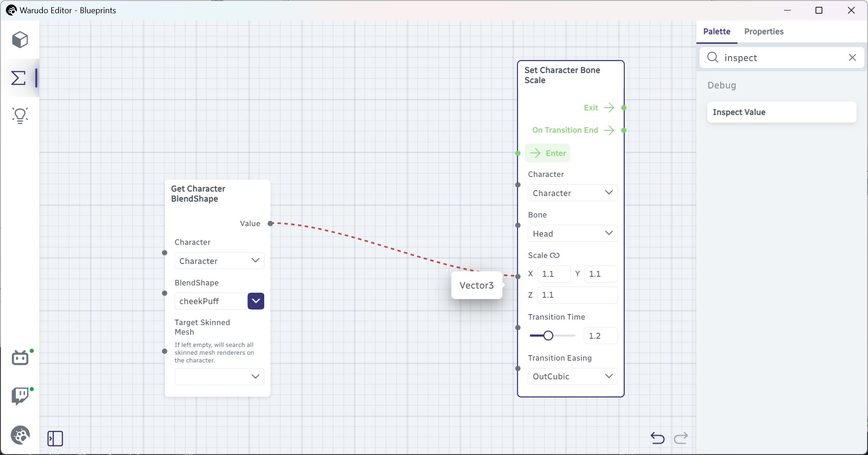
Task: Toggle the Scale uniform link icon
Action: [555, 255]
